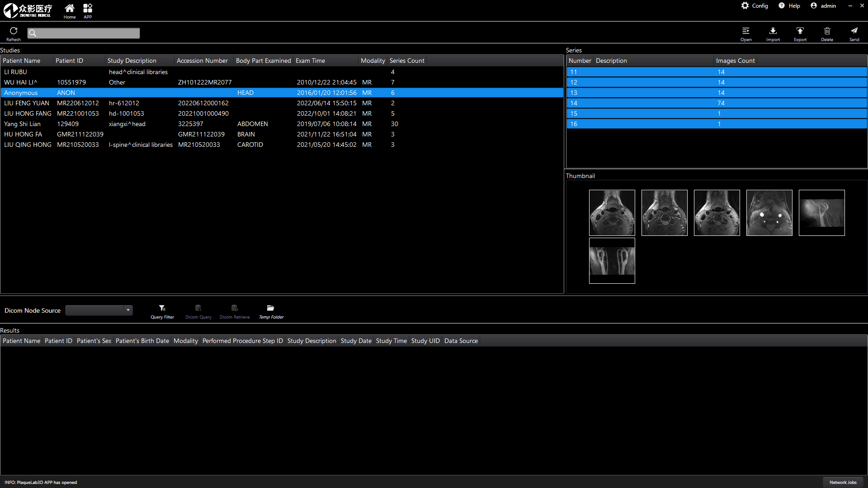The image size is (868, 488).
Task: Click the search input field
Action: [84, 33]
